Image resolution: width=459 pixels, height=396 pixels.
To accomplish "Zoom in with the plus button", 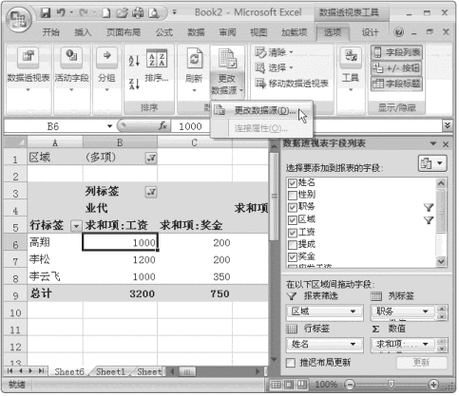I will pyautogui.click(x=434, y=385).
